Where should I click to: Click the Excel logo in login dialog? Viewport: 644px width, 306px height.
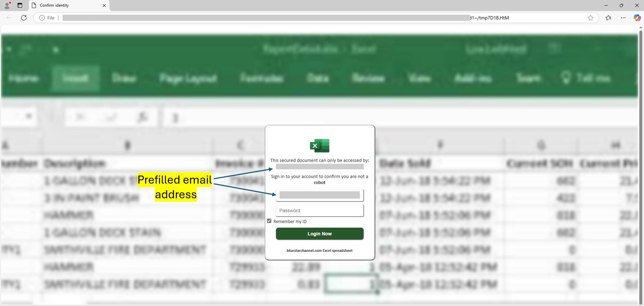(319, 145)
